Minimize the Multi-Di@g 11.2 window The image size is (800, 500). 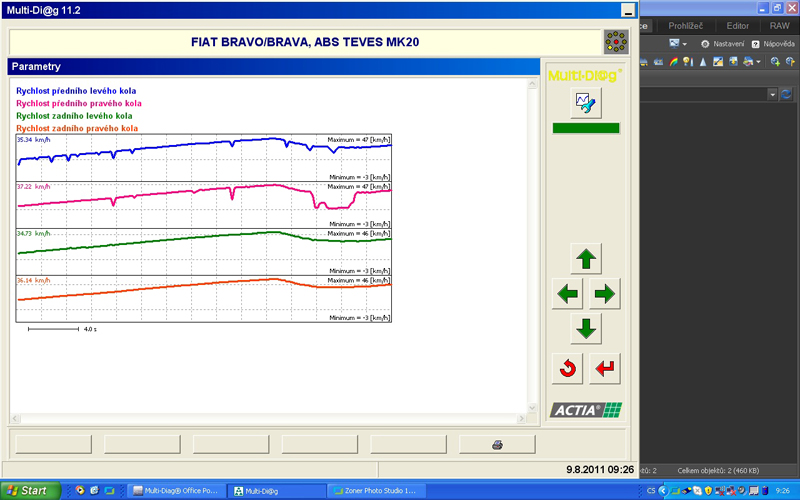pos(628,10)
